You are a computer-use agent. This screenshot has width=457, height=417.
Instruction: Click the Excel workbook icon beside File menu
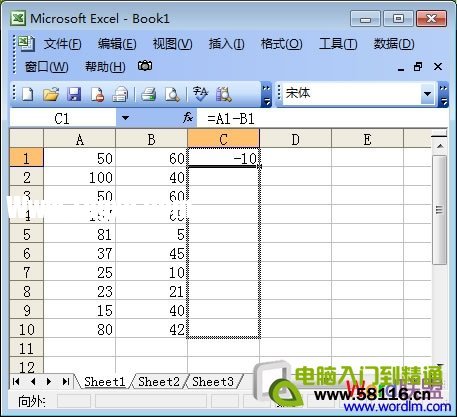pyautogui.click(x=26, y=43)
